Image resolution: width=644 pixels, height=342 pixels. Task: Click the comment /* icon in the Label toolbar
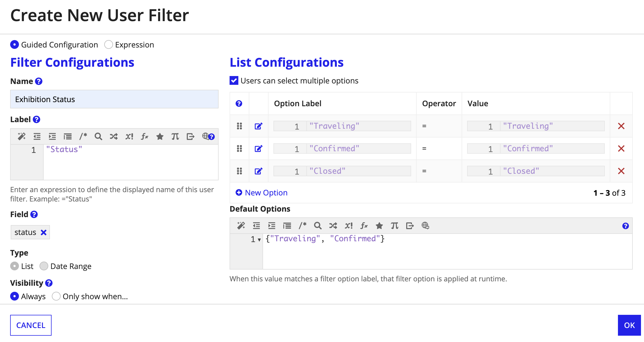point(83,136)
